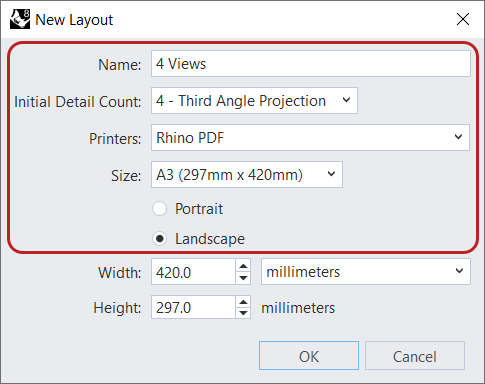
Task: Click the Width value field
Action: pyautogui.click(x=193, y=272)
